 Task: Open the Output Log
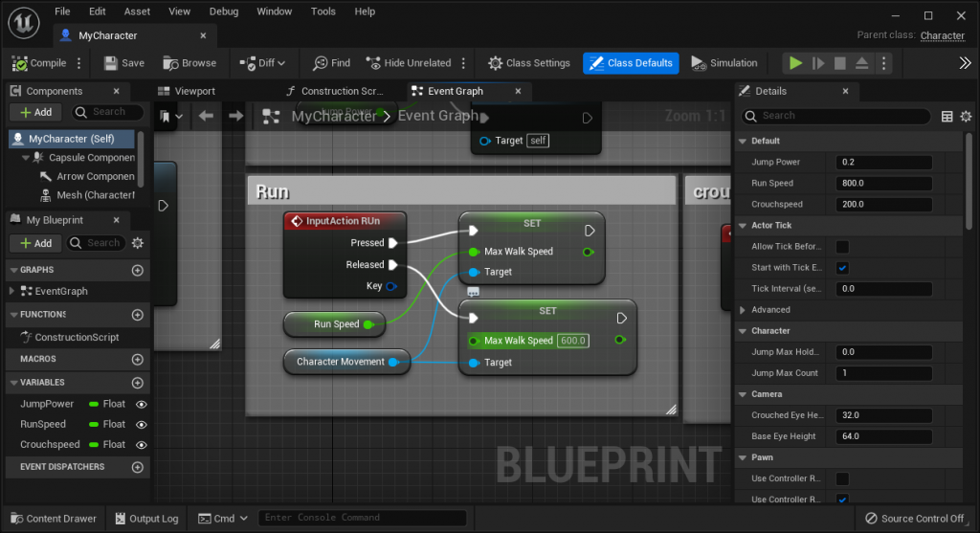tap(146, 519)
